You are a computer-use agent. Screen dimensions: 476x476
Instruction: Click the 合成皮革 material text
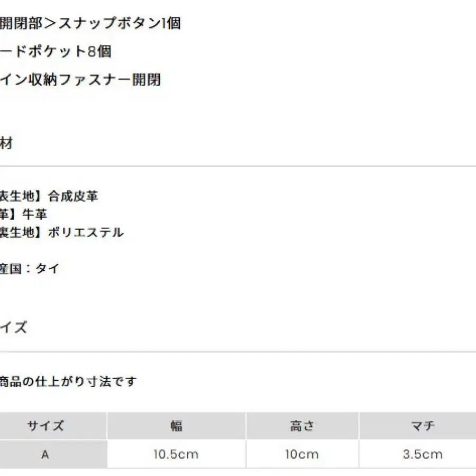point(73,196)
